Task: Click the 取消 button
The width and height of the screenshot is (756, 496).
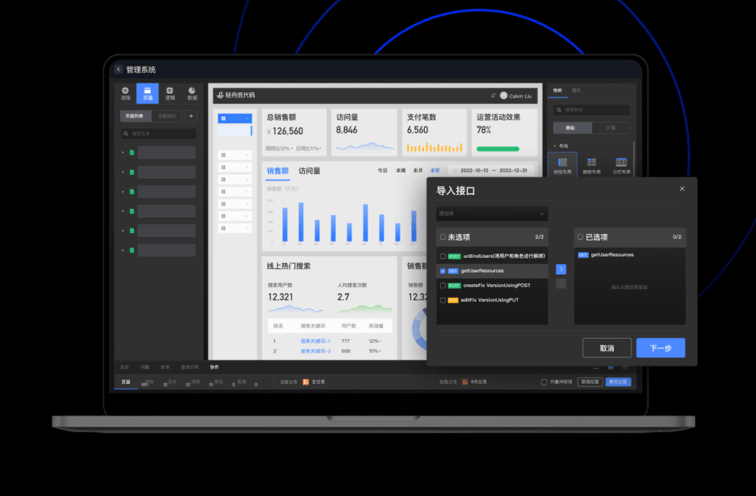Action: [607, 348]
